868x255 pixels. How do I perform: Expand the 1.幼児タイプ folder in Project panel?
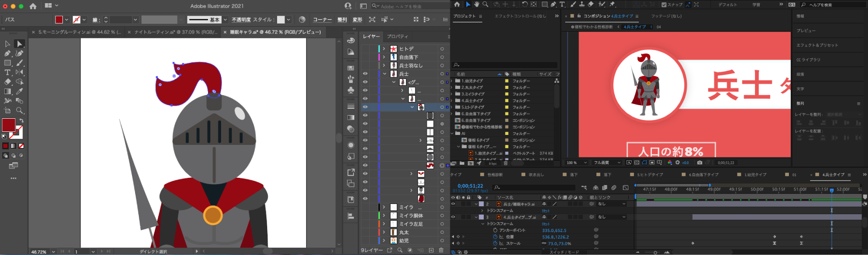coord(452,81)
